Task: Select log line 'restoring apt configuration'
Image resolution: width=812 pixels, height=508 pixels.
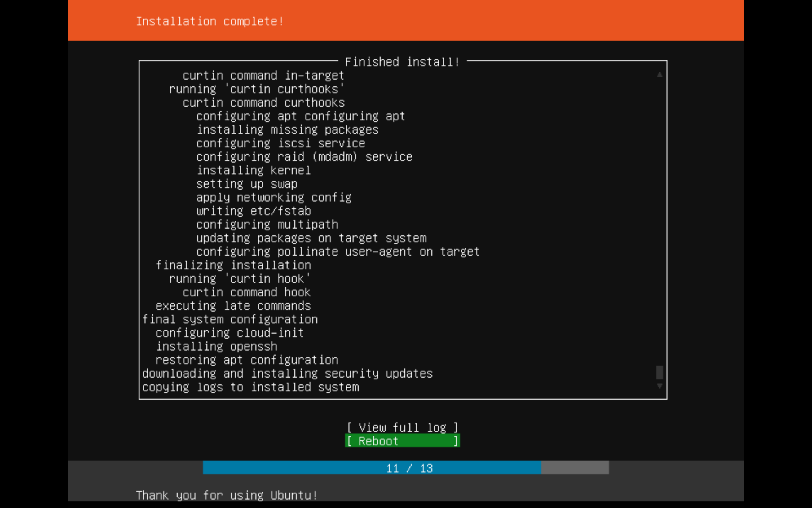Action: tap(247, 360)
